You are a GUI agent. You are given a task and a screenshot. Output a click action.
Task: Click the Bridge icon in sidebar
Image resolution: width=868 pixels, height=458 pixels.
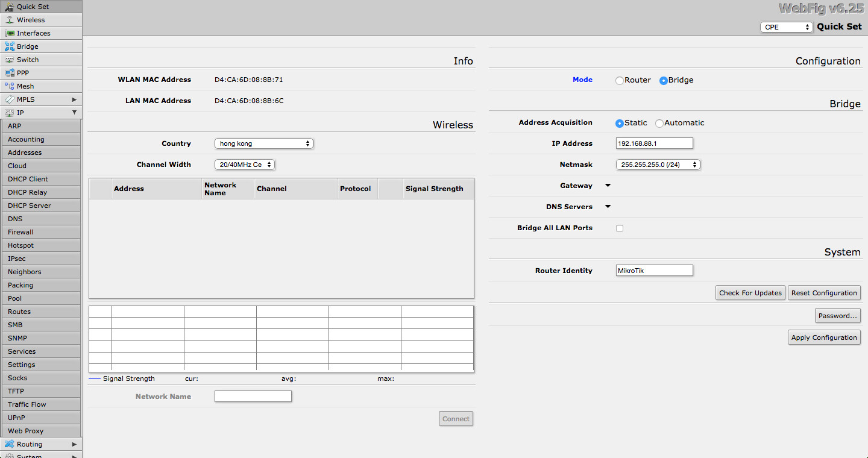click(x=9, y=46)
